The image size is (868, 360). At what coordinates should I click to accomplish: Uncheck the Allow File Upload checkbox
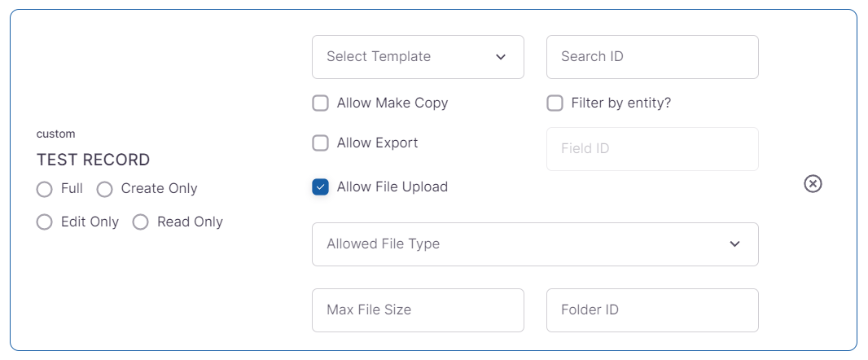(x=321, y=187)
